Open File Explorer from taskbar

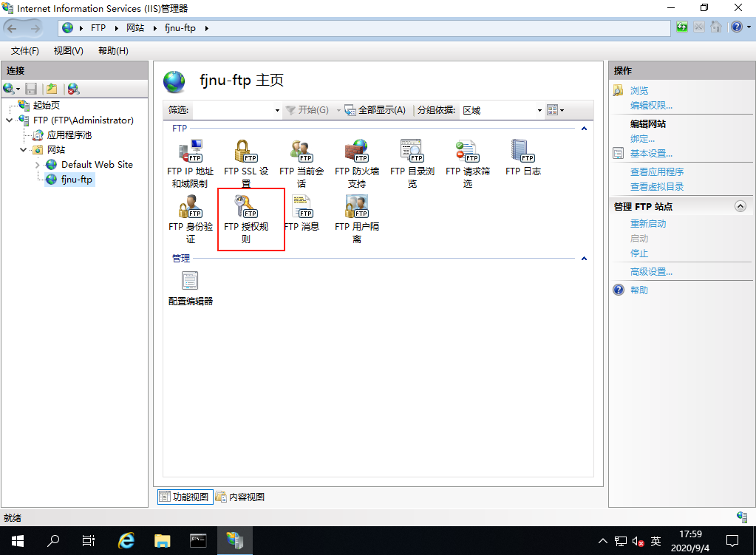[x=162, y=541]
